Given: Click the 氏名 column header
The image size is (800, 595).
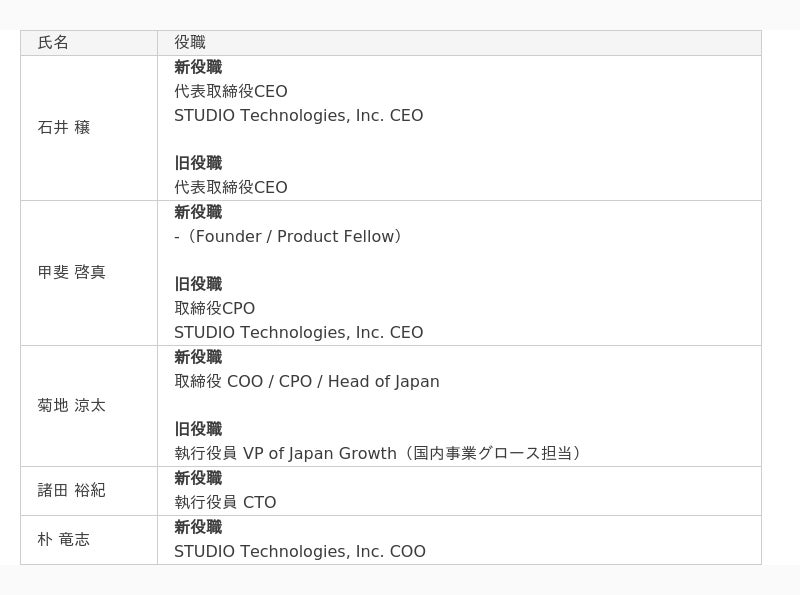Looking at the screenshot, I should coord(54,43).
